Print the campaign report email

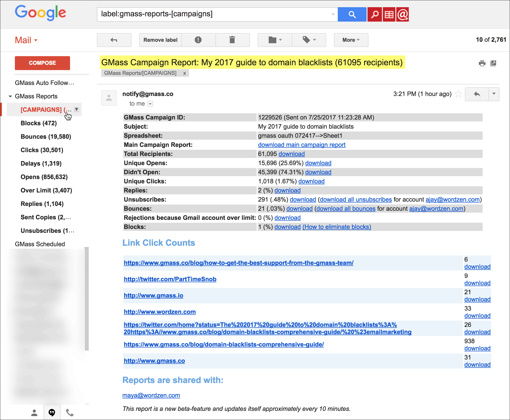[x=482, y=63]
